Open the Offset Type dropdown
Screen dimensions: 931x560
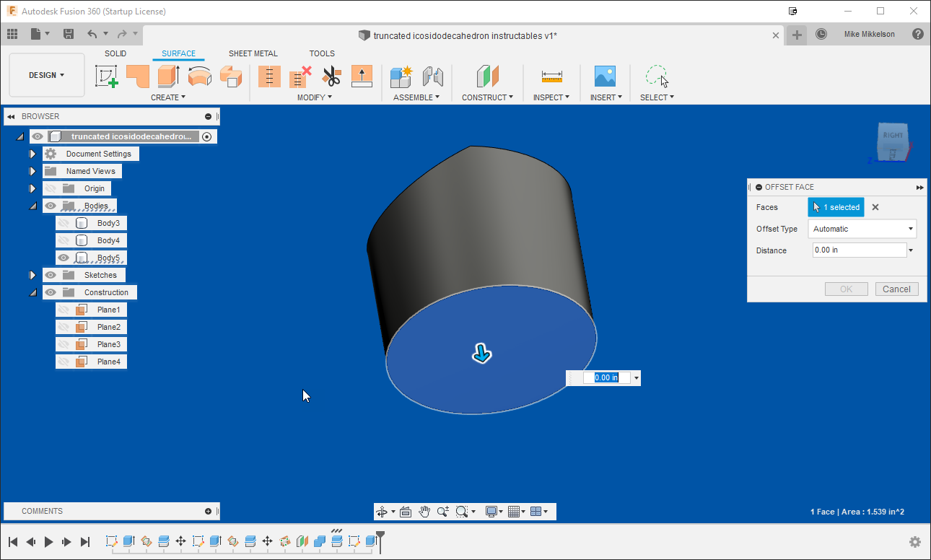912,229
